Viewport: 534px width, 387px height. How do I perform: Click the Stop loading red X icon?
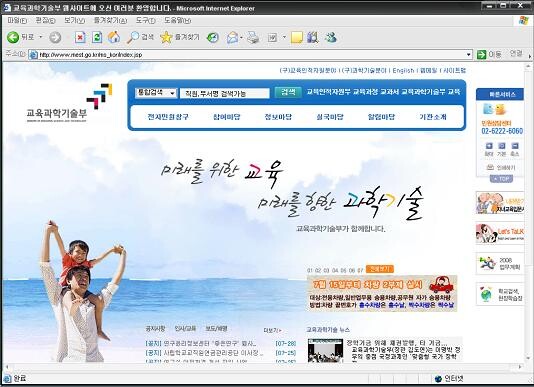coord(80,37)
